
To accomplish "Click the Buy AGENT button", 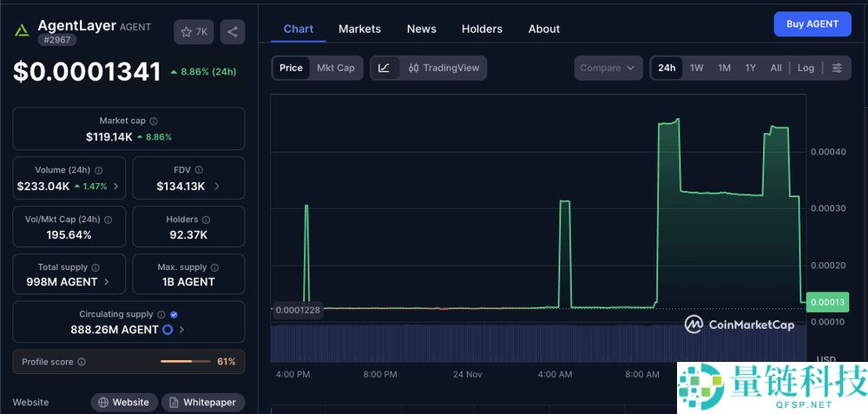I will point(812,24).
